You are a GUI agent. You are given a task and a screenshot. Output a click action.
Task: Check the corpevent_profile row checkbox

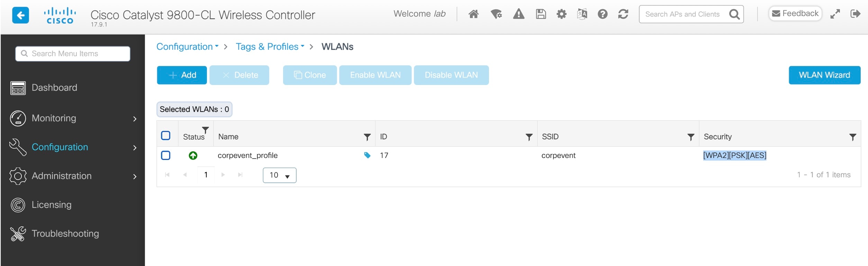point(166,155)
